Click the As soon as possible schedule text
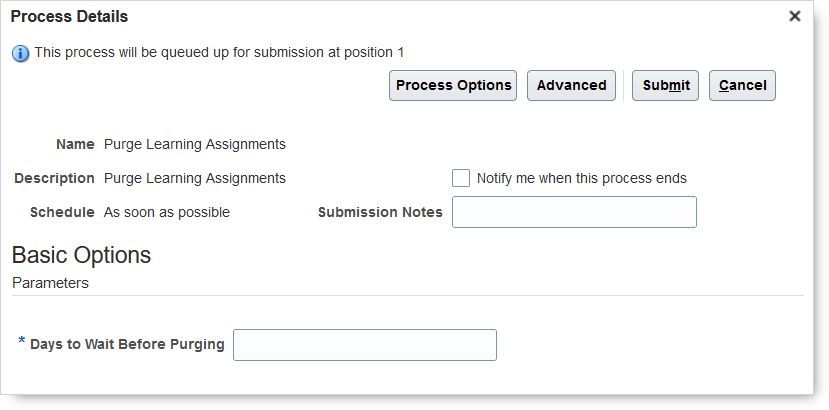Image resolution: width=829 pixels, height=410 pixels. click(x=167, y=212)
